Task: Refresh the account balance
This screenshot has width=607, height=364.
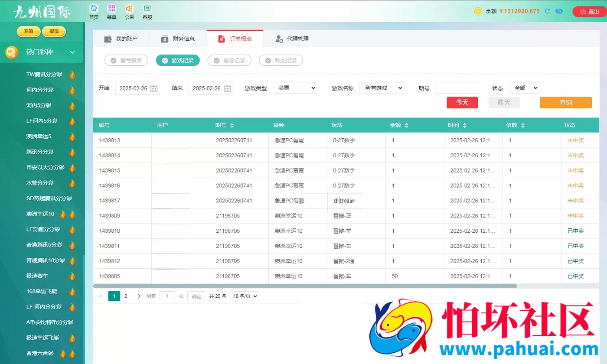Action: click(548, 11)
